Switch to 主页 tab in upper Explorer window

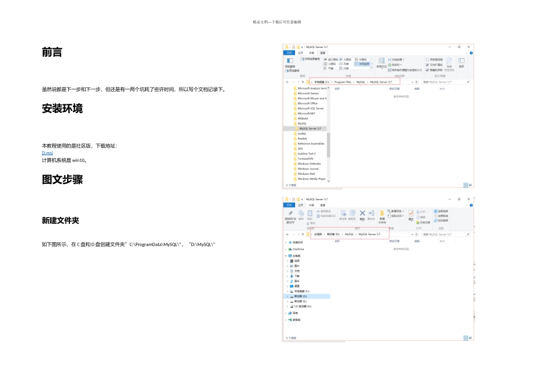(x=300, y=52)
